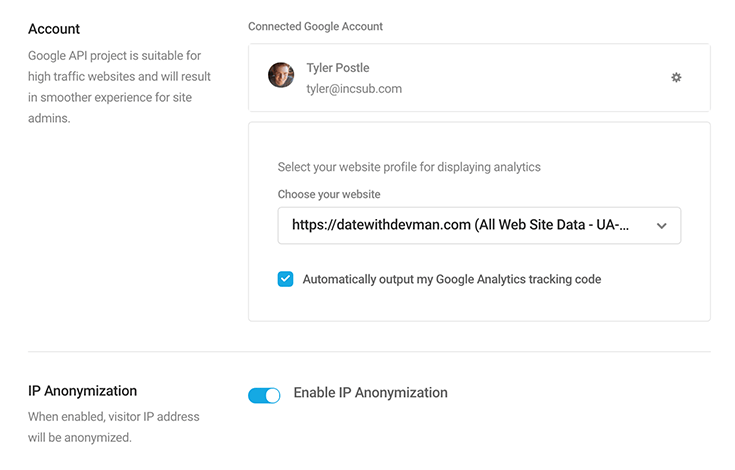The image size is (735, 470).
Task: Open the connected account gear settings
Action: point(675,77)
